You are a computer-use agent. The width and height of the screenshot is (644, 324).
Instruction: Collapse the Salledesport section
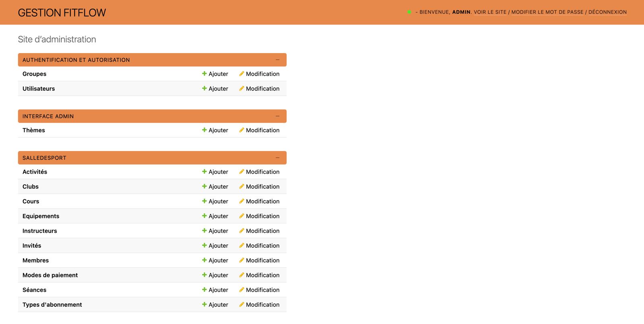tap(277, 158)
